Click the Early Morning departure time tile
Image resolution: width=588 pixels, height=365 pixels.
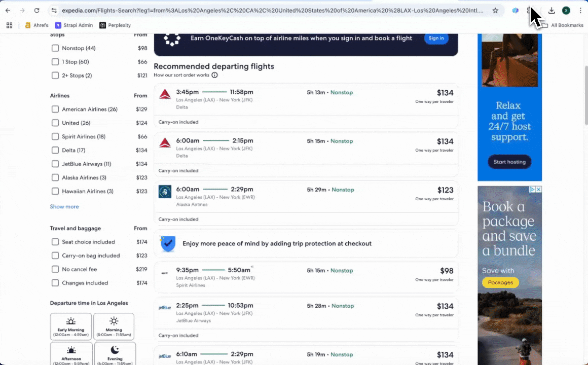coord(71,326)
